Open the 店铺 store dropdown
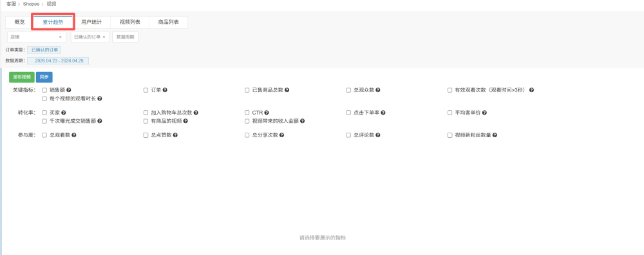The width and height of the screenshot is (644, 255). [x=37, y=37]
